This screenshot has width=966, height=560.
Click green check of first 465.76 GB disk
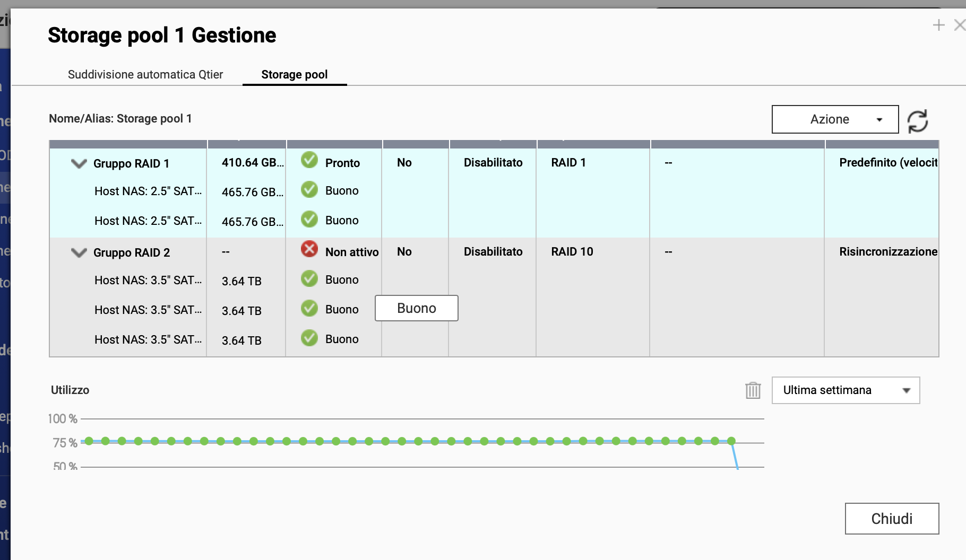click(x=309, y=190)
